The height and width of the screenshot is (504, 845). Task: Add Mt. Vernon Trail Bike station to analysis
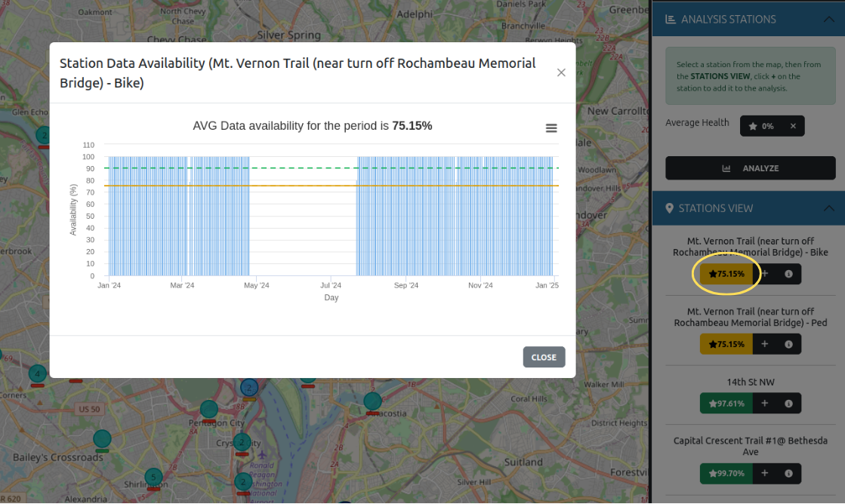[764, 274]
